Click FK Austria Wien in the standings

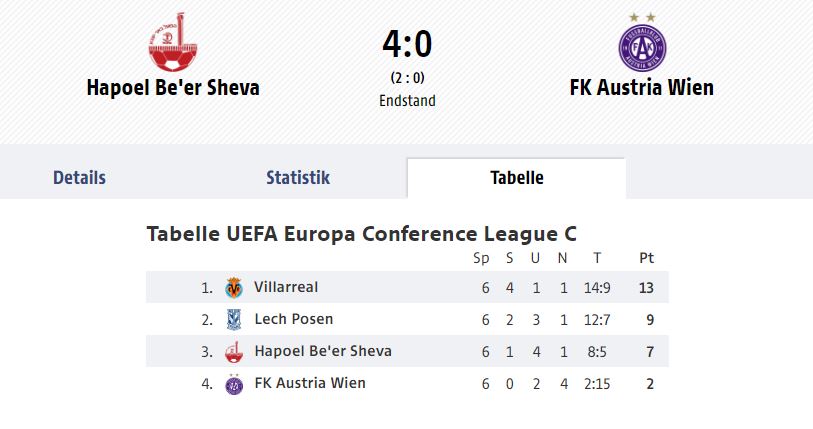click(x=310, y=383)
